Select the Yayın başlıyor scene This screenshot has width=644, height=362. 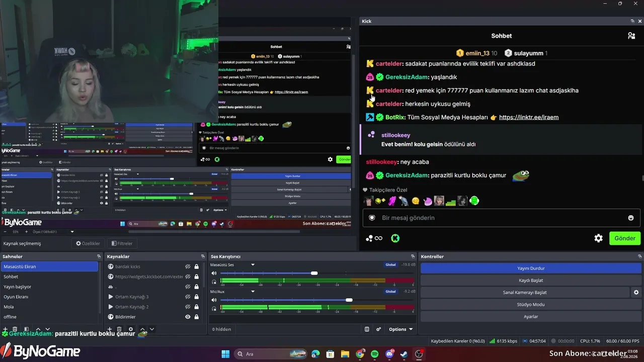[49, 287]
